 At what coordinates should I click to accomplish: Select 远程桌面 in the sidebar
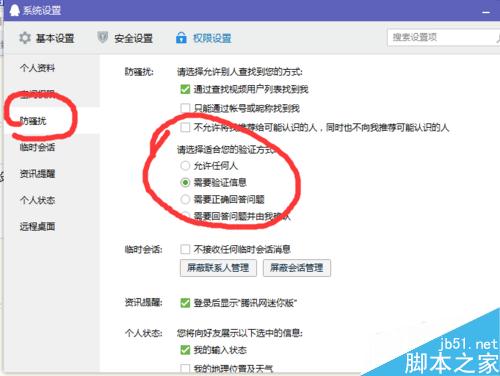37,227
